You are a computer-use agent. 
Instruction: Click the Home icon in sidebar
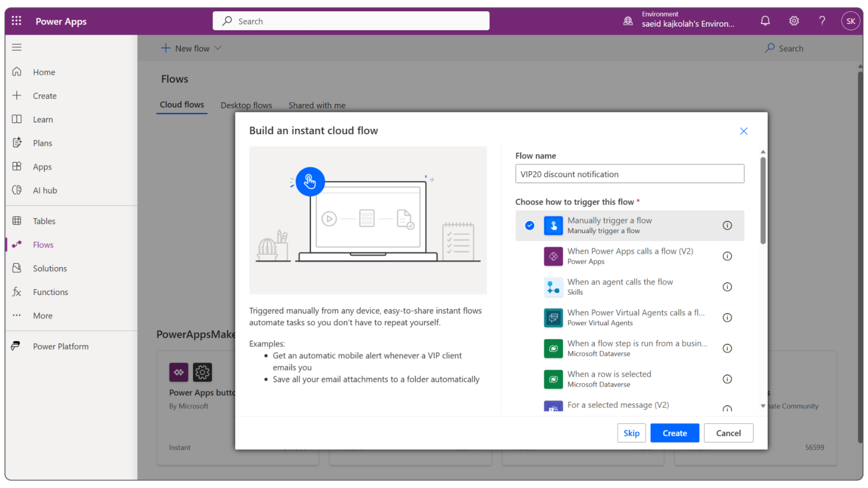(17, 72)
